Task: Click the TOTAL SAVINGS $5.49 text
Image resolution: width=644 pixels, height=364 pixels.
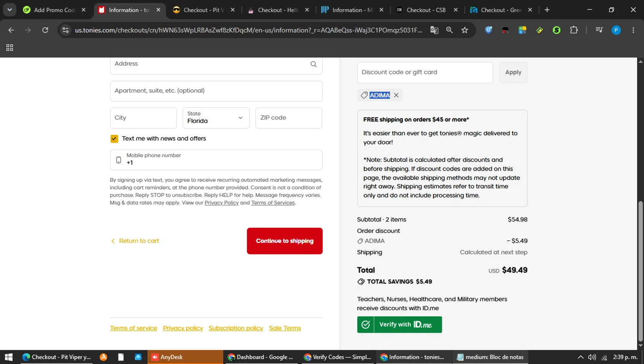Action: pos(399,282)
